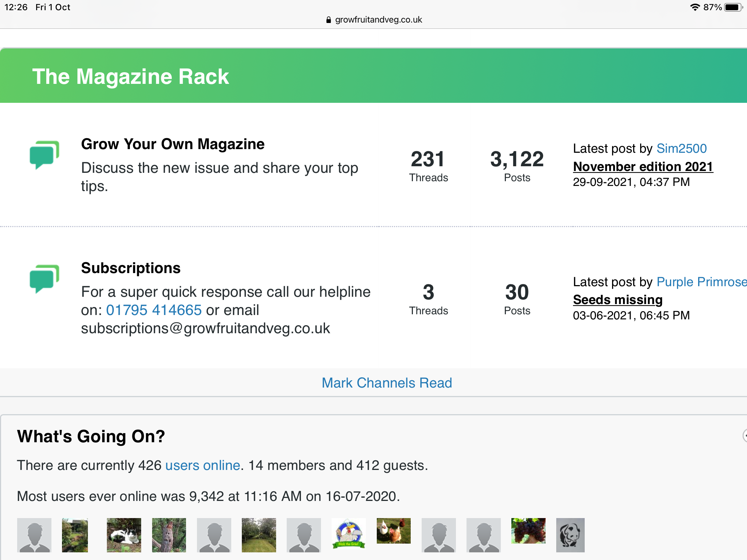Tap the battery status icon

pyautogui.click(x=733, y=7)
